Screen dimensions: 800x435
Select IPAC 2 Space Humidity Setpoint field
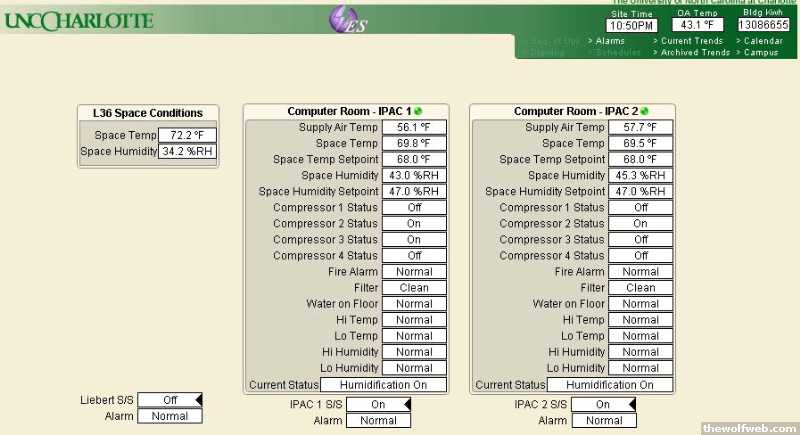point(641,191)
